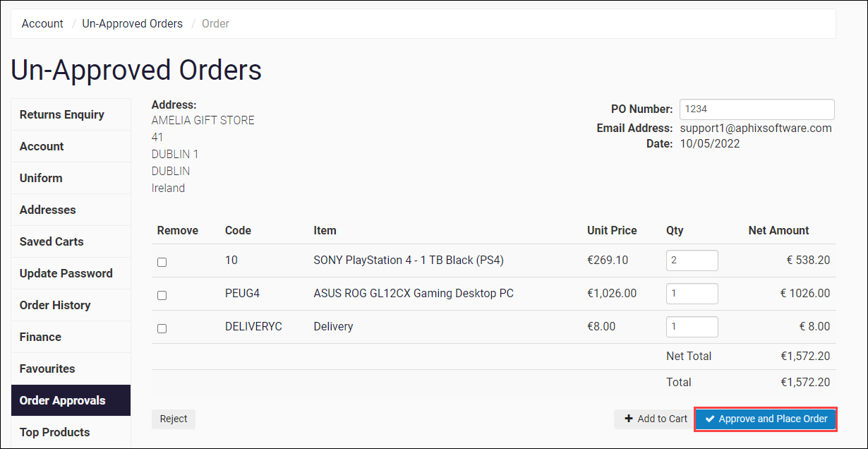This screenshot has height=449, width=868.
Task: Go to Saved Carts in sidebar
Action: pos(52,241)
